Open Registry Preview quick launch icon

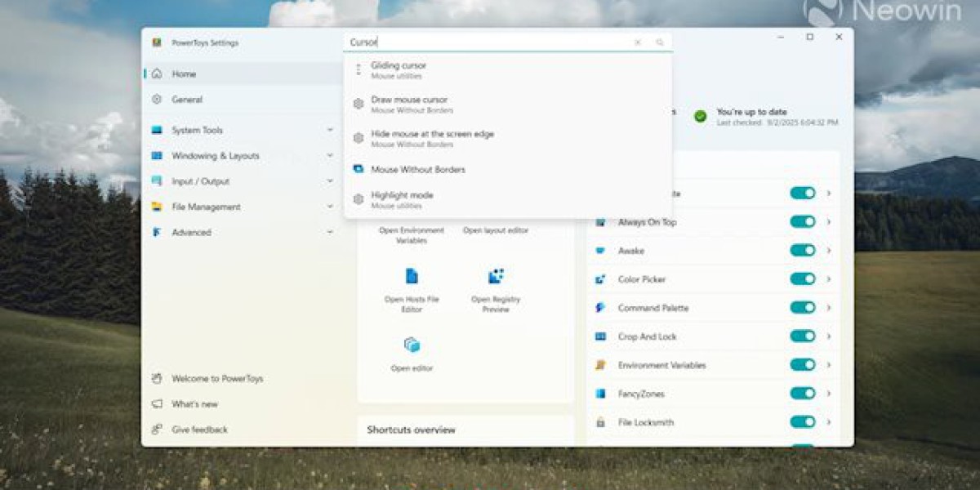(496, 276)
